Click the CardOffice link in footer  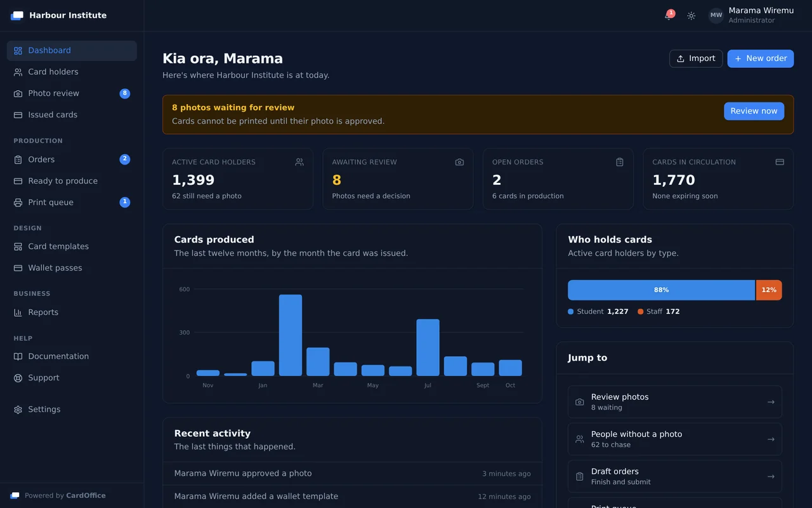point(86,496)
